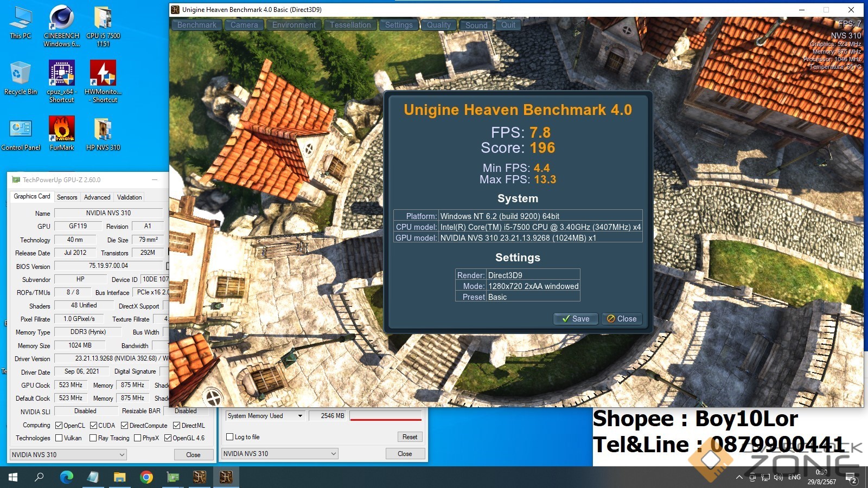Open the Benchmark menu in Heaven
The image size is (868, 488).
(x=196, y=25)
